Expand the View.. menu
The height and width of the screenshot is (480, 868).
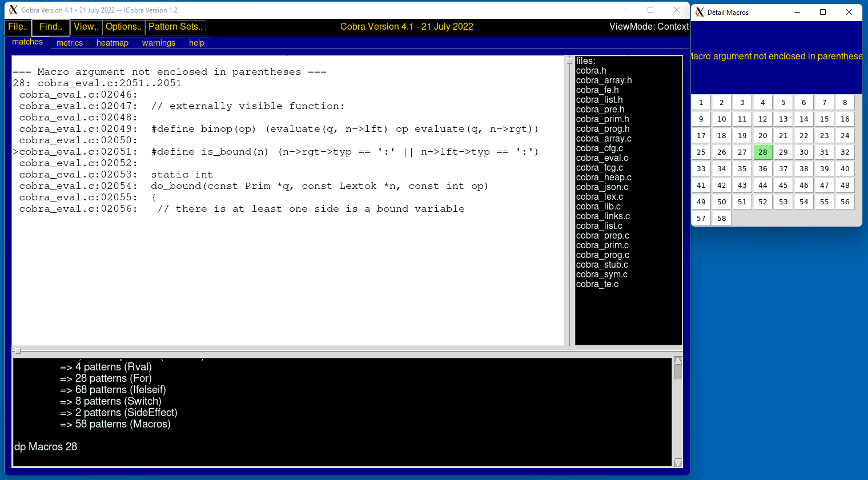pos(86,27)
